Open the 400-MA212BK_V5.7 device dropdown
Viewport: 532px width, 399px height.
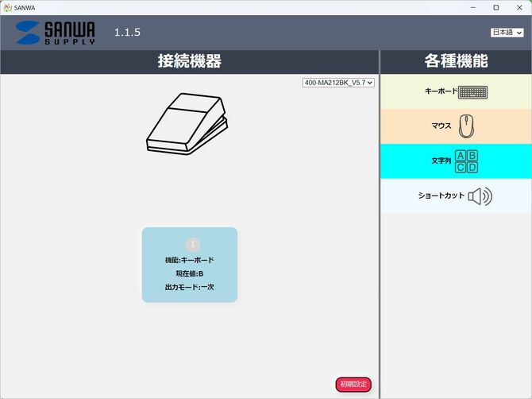click(338, 83)
